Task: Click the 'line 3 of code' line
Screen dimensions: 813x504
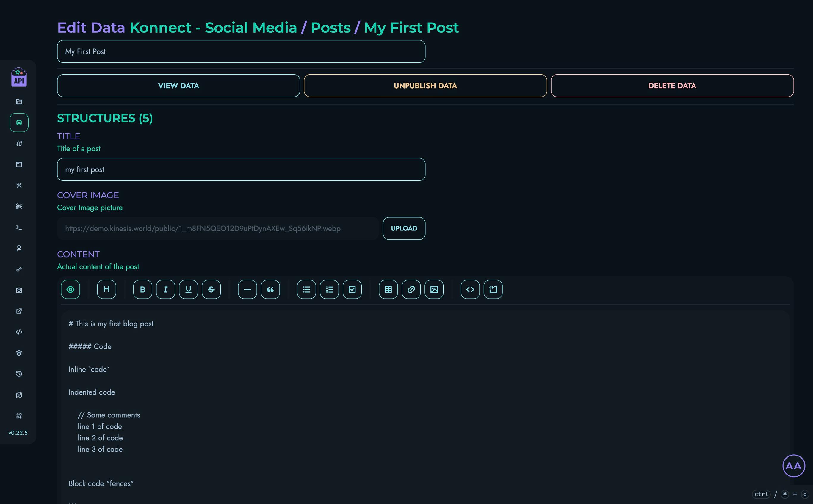Action: tap(100, 449)
